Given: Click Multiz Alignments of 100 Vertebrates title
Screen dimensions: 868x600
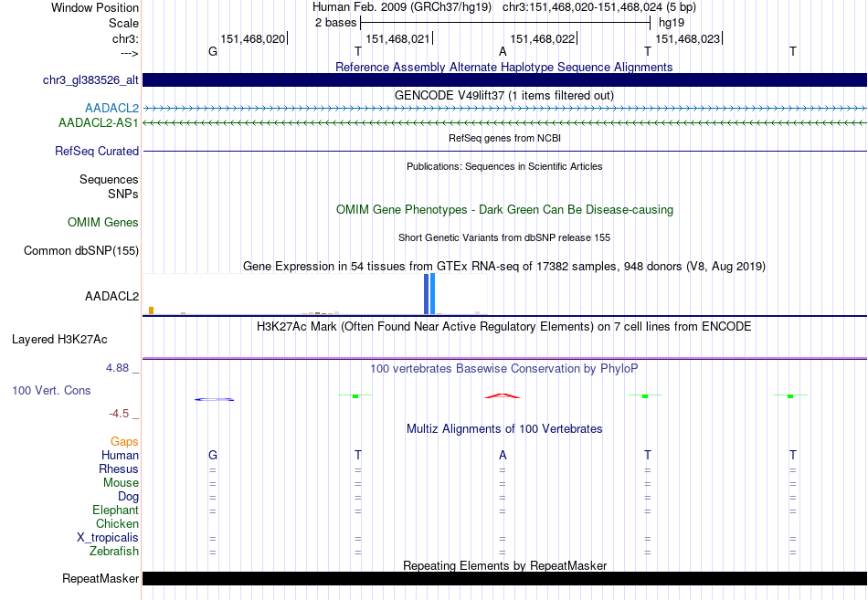Looking at the screenshot, I should click(504, 429).
